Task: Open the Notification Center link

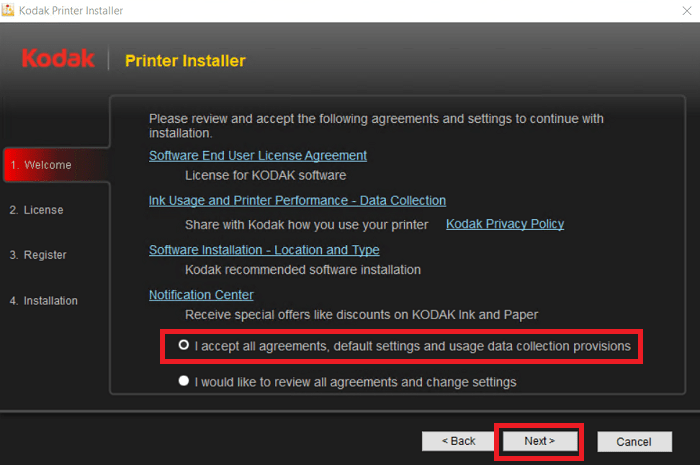Action: [x=201, y=295]
